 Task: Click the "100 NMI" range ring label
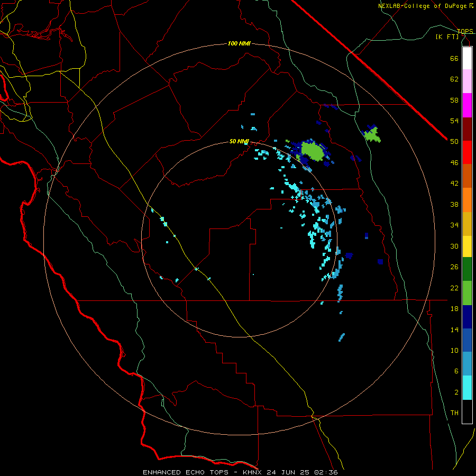pyautogui.click(x=239, y=44)
